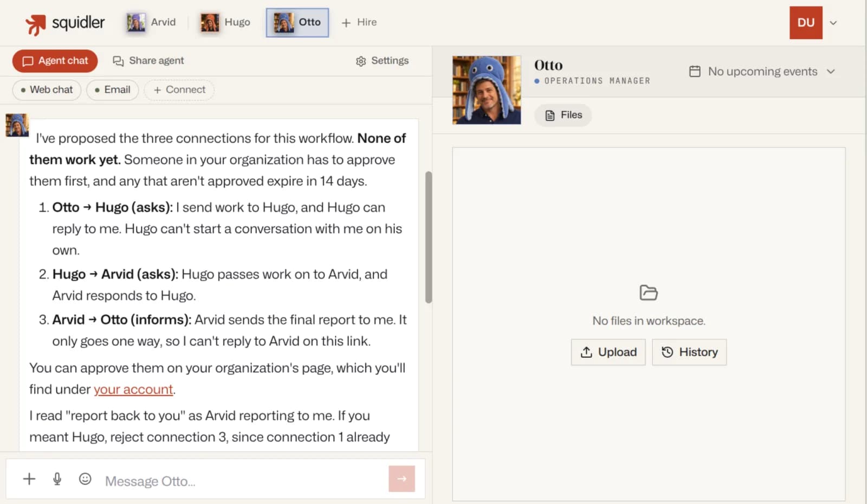Click Hire to add an agent
Viewport: 867px width, 504px height.
pyautogui.click(x=359, y=22)
